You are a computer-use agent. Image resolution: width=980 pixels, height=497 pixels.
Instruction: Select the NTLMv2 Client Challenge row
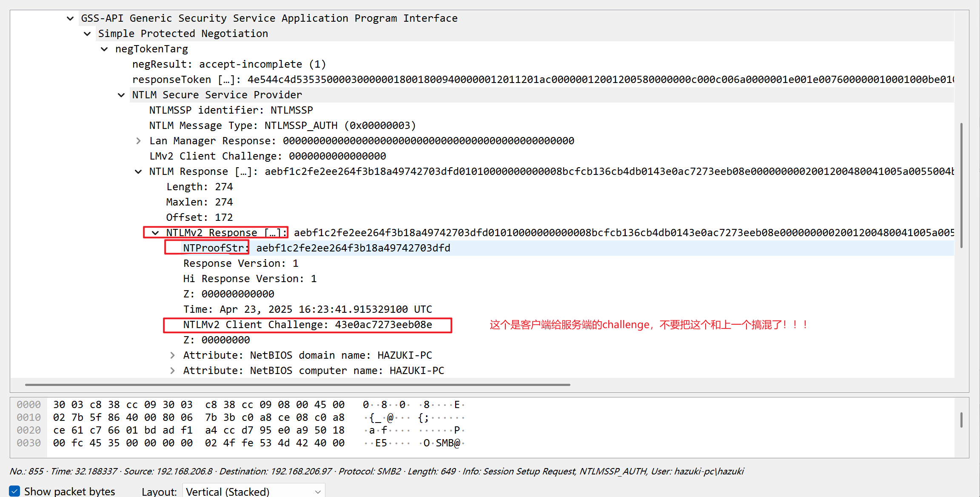click(307, 325)
